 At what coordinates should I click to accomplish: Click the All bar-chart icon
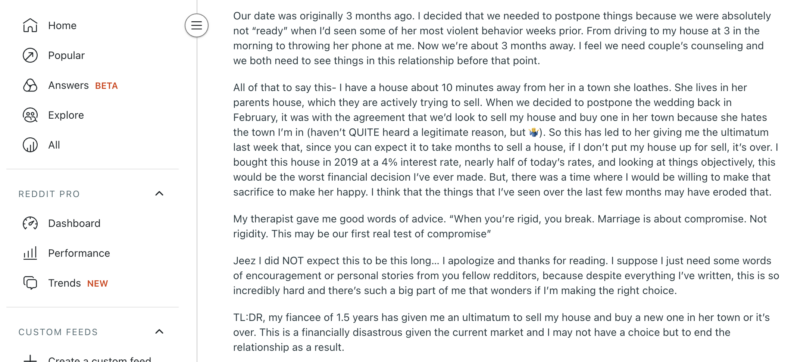pos(30,145)
